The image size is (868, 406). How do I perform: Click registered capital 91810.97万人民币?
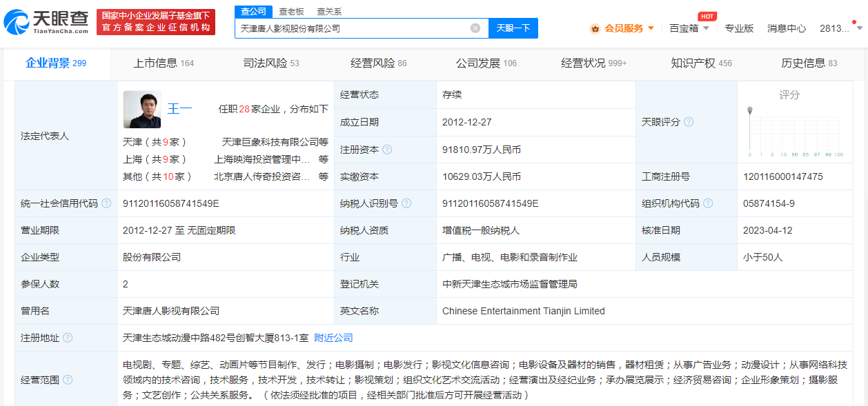482,150
